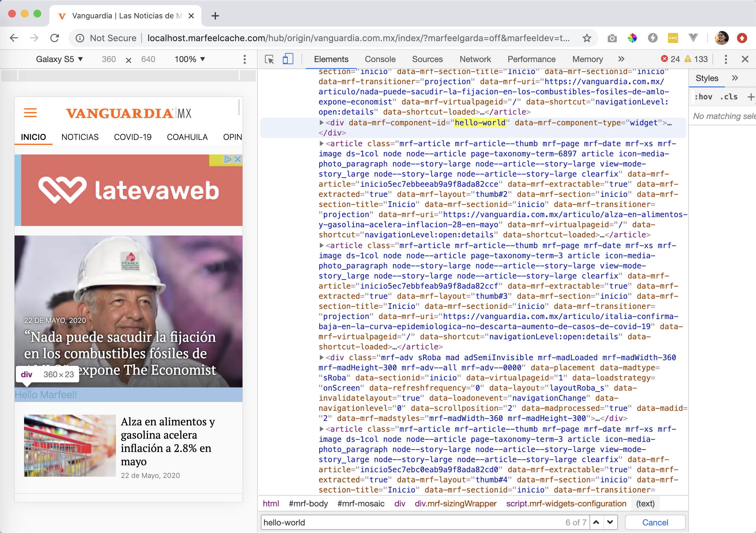Screen dimensions: 756x533
Task: Select script.mrf-widgets-configuration breadcrumb
Action: pyautogui.click(x=566, y=504)
